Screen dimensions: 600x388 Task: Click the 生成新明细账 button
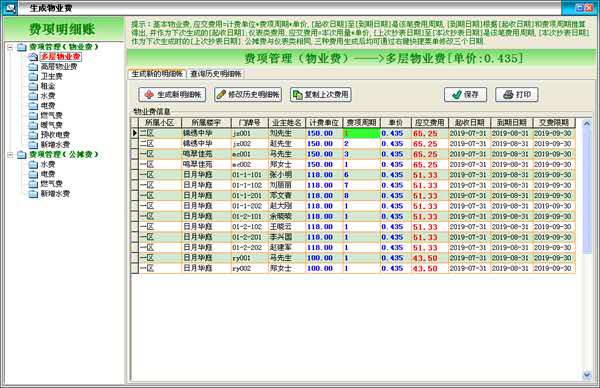(x=172, y=95)
